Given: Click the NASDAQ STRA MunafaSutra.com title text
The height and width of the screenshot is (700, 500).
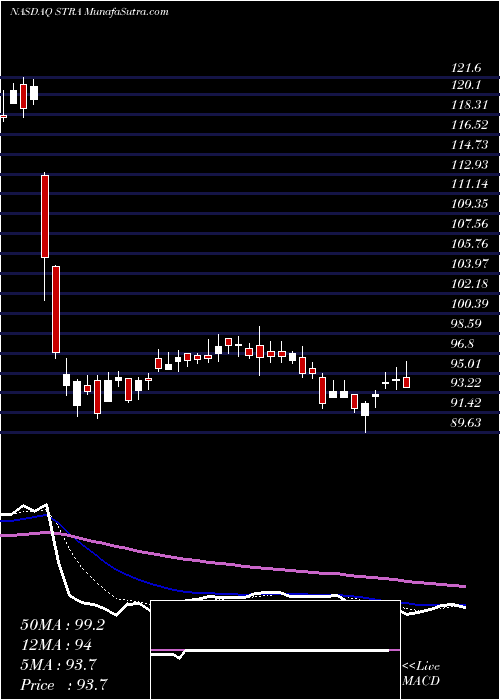Looking at the screenshot, I should [89, 12].
